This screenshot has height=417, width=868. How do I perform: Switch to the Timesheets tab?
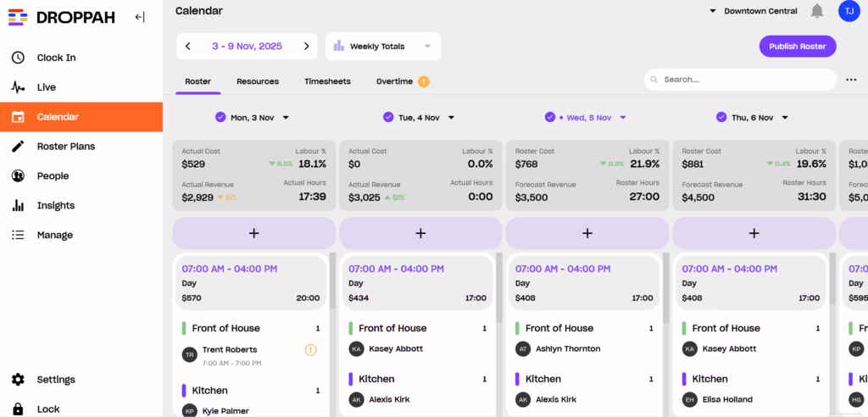click(x=327, y=81)
